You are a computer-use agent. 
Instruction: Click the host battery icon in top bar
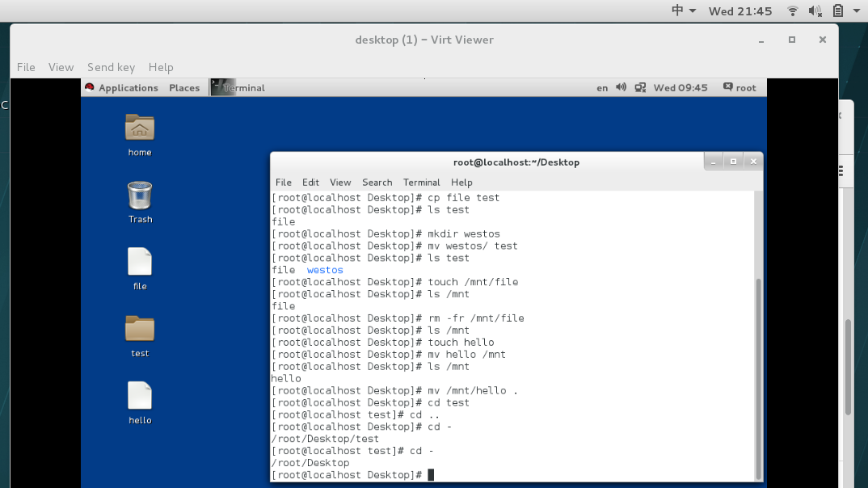pos(838,11)
